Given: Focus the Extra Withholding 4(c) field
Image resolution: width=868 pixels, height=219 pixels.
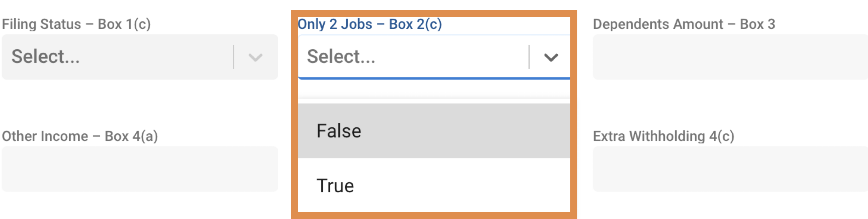Looking at the screenshot, I should (730, 169).
